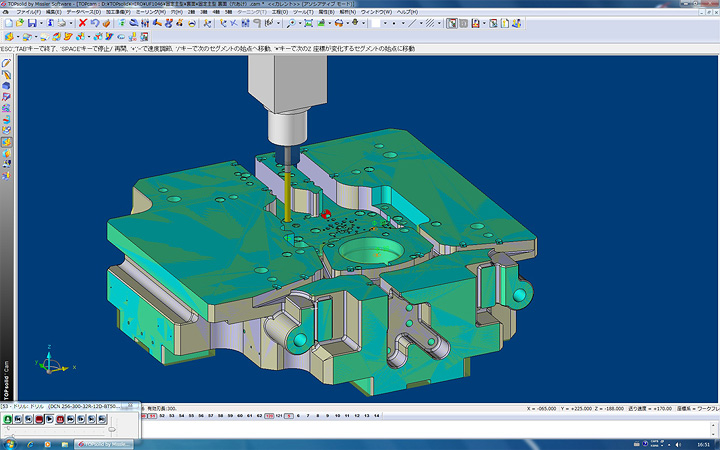Click the TOPsolid taskbar button
This screenshot has height=450, width=720.
104,444
